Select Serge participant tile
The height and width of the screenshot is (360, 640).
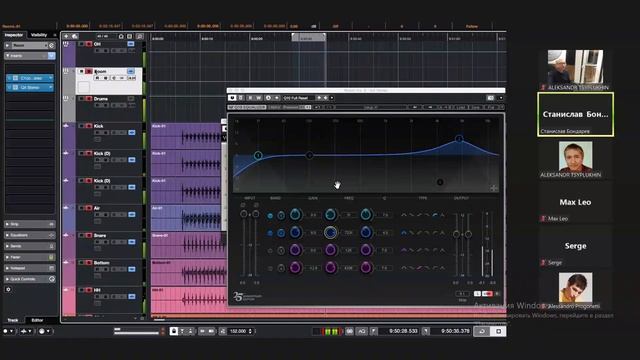coord(576,247)
